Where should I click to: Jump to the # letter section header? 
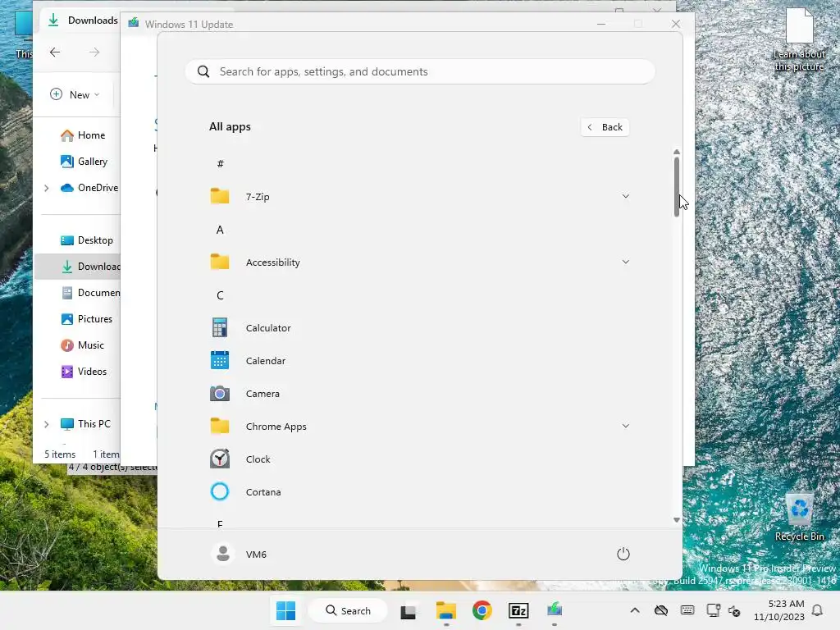(x=220, y=164)
